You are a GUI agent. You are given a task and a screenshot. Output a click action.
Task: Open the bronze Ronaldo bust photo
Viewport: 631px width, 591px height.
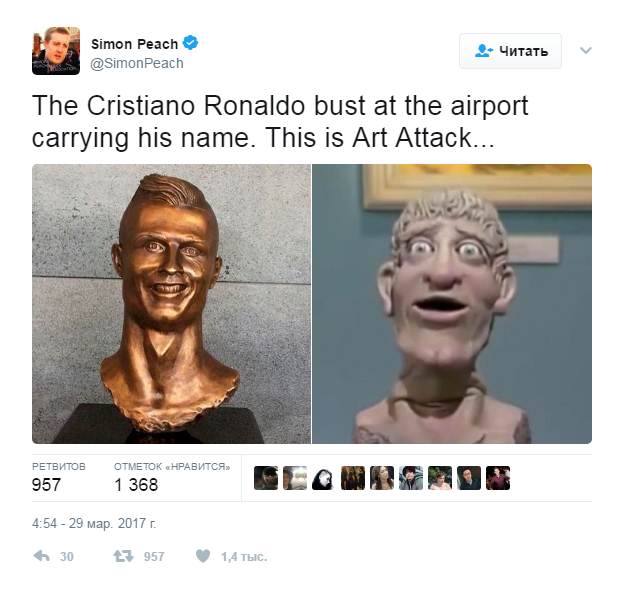click(x=171, y=304)
